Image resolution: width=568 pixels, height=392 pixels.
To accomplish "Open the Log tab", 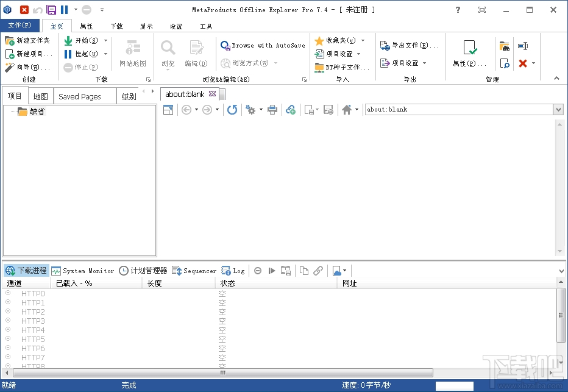I will pos(233,271).
